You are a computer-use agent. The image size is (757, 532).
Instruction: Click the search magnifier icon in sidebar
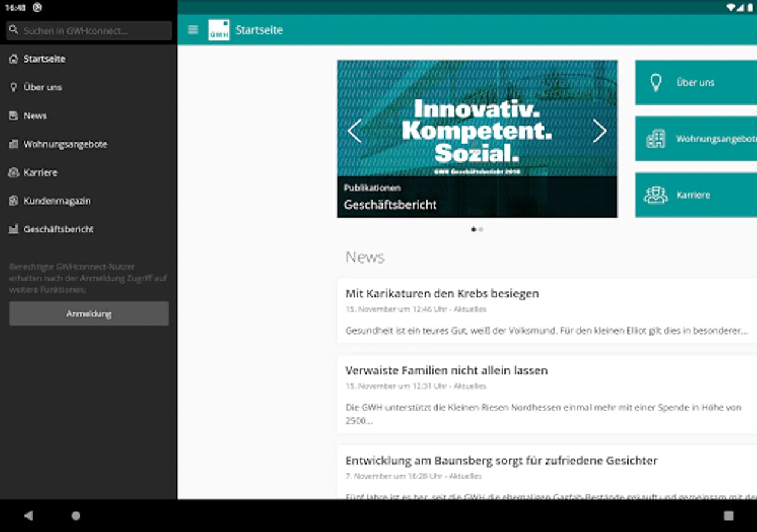[x=14, y=30]
